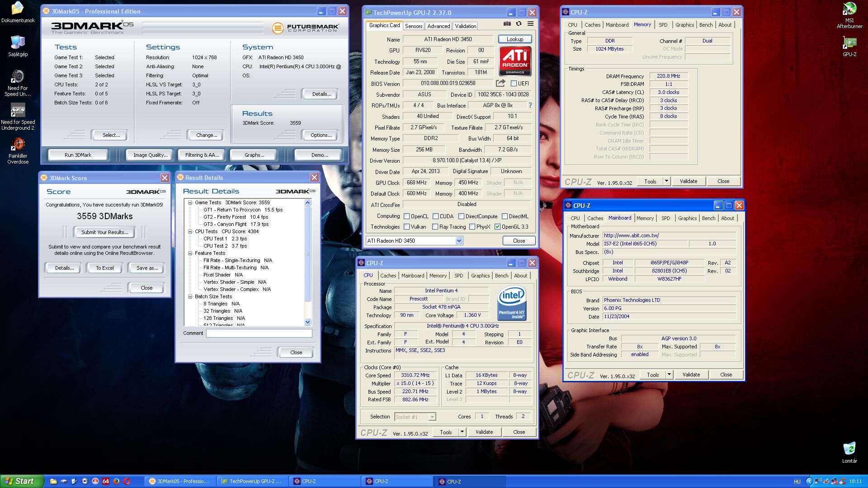Switch to TechPowerUp GPU-Z taskbar button
Viewport: 868px width, 488px height.
click(253, 481)
